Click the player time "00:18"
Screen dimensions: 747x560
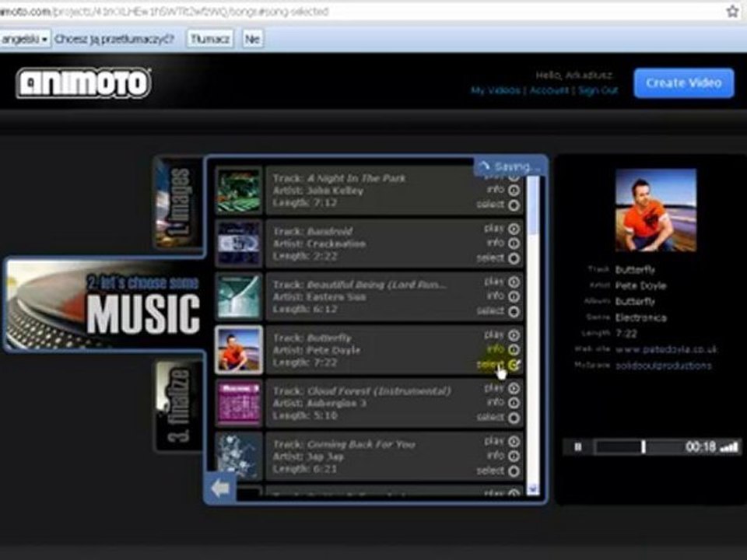[x=700, y=446]
